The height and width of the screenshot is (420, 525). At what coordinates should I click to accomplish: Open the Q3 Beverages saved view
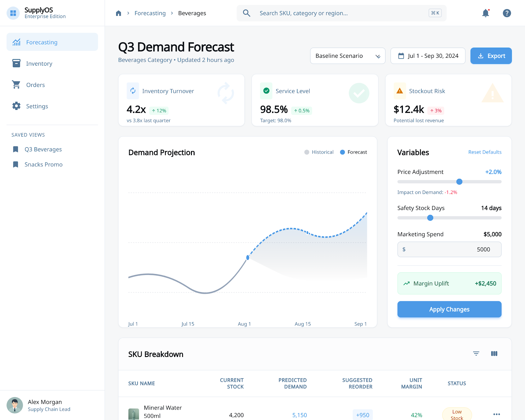43,149
